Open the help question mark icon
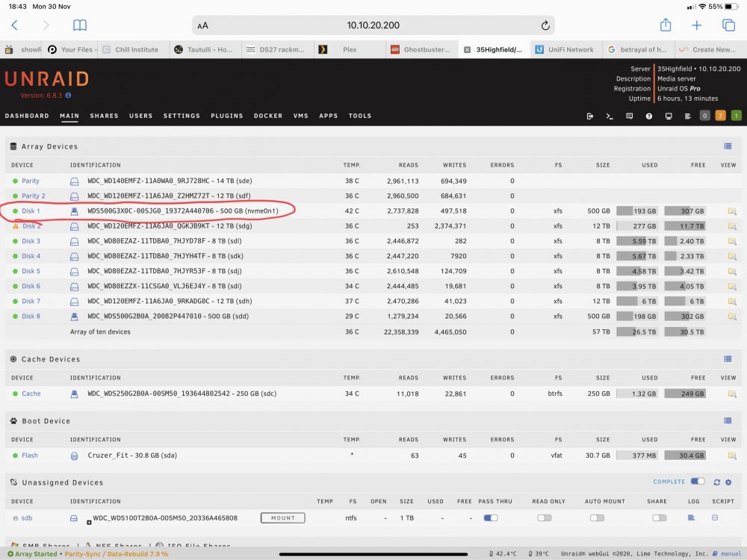The width and height of the screenshot is (747, 560). click(x=649, y=116)
